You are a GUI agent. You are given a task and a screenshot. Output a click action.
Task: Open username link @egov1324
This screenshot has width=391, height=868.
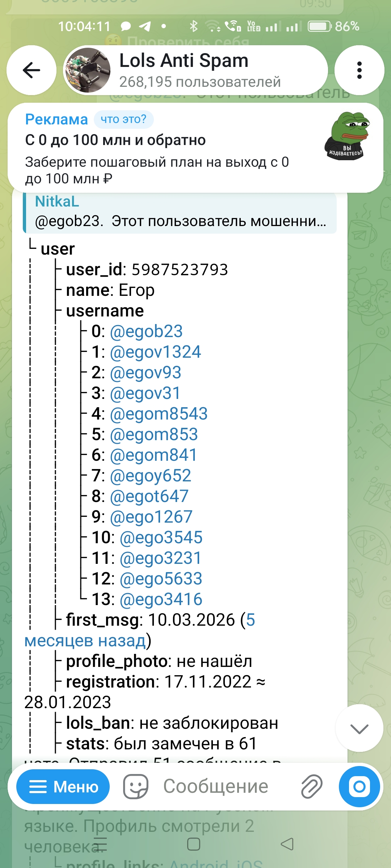(x=155, y=352)
